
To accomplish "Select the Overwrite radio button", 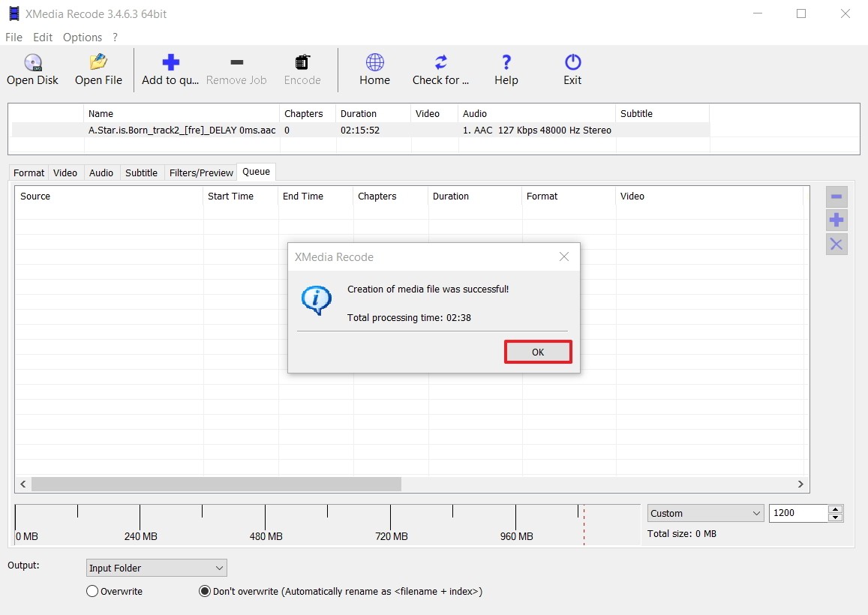I will 92,591.
